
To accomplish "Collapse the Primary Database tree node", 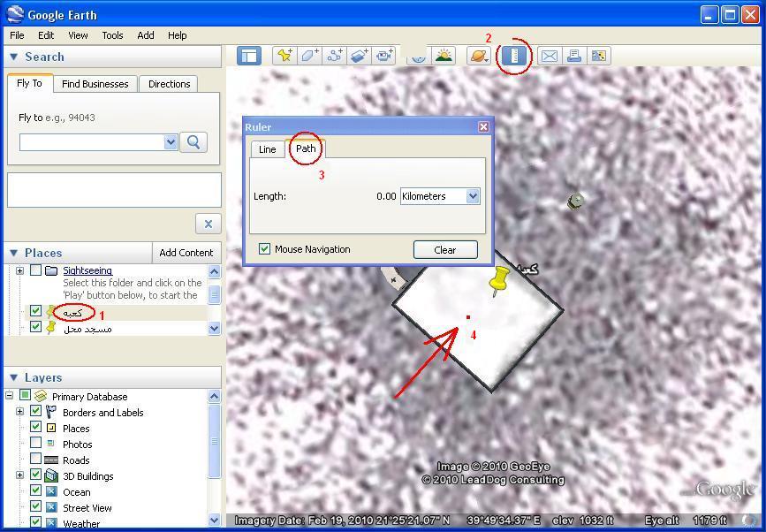I will click(10, 396).
